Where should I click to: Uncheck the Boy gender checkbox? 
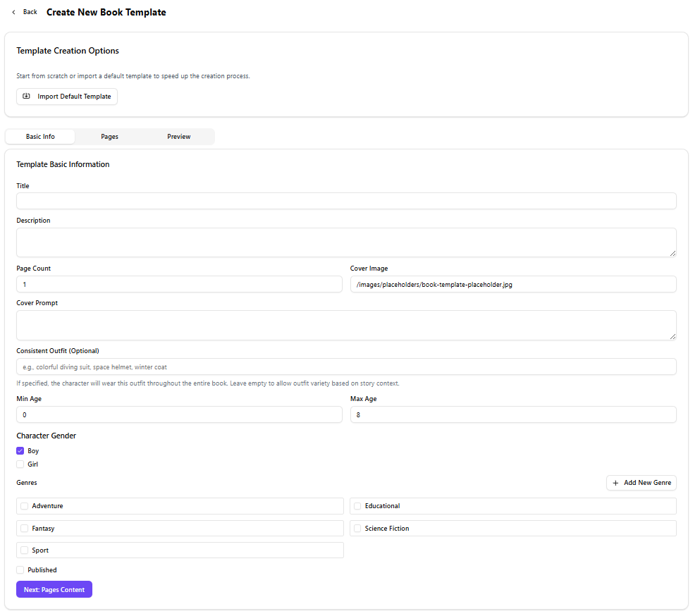20,451
